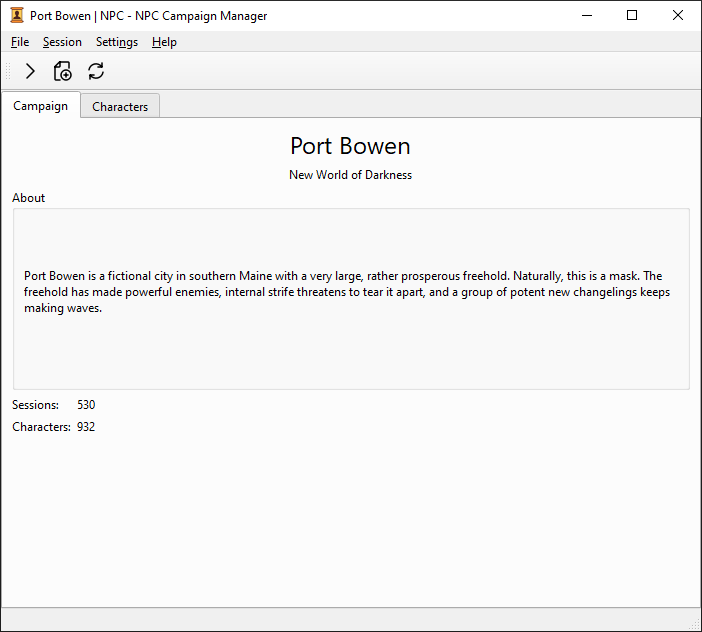Switch to the Characters tab
The height and width of the screenshot is (632, 702).
point(120,107)
